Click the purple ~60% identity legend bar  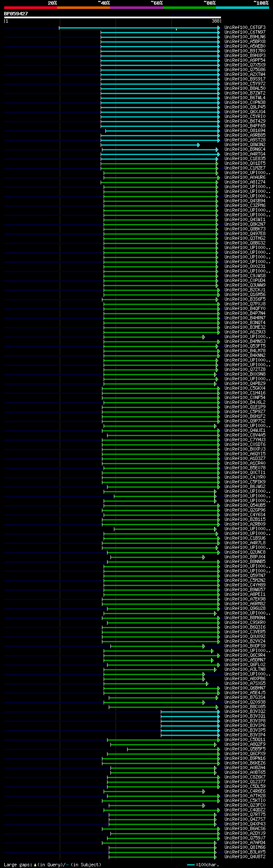136,8
